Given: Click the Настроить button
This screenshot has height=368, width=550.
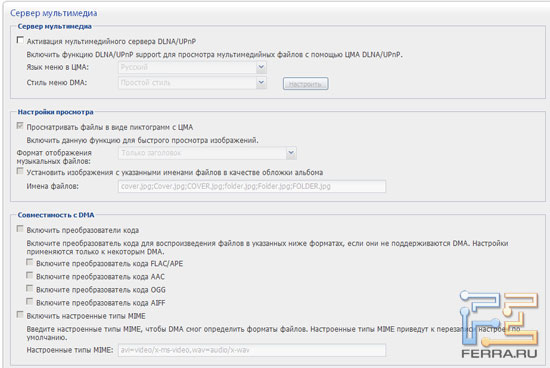Looking at the screenshot, I should (306, 84).
